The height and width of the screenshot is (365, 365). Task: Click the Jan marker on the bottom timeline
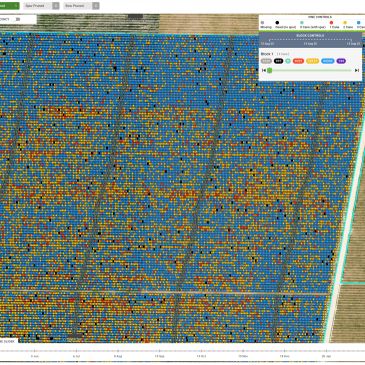(x=326, y=356)
